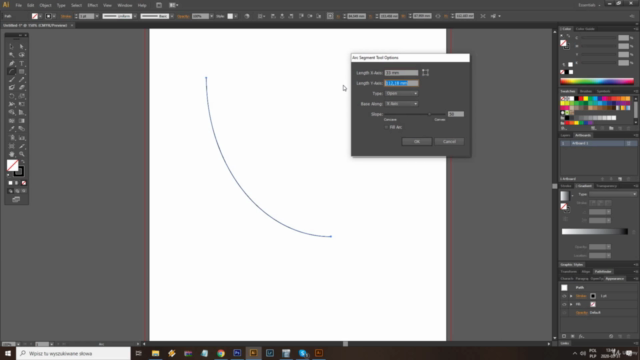Set paint mode to None in toolbox
This screenshot has width=640, height=360.
(x=24, y=183)
